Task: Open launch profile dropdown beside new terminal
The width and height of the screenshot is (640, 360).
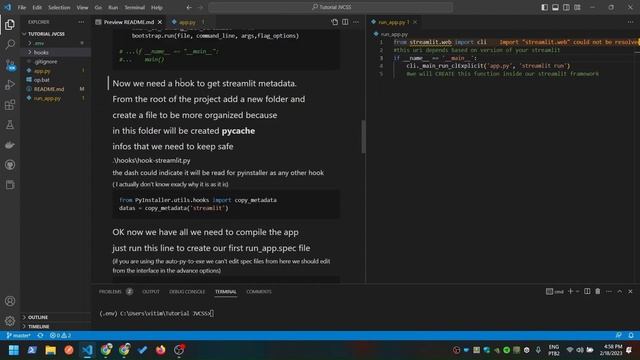Action: (578, 291)
